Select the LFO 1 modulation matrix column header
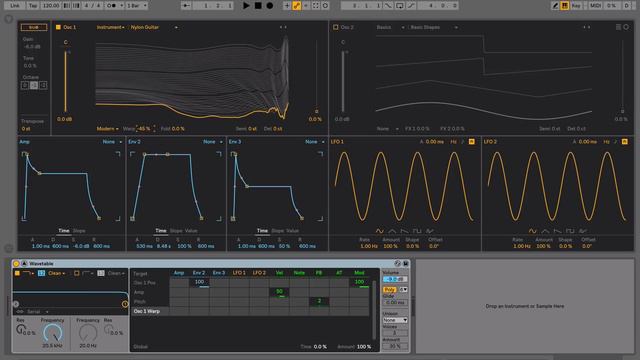 (239, 273)
